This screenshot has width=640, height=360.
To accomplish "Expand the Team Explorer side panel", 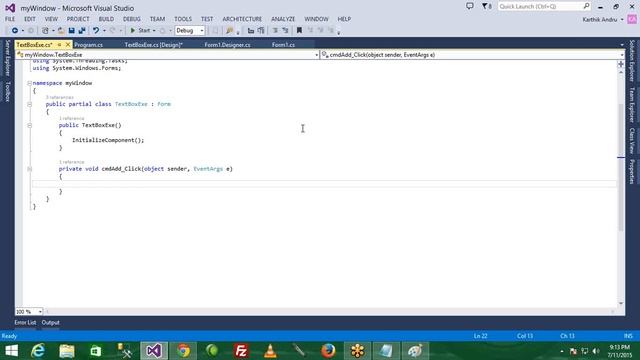I will tap(632, 104).
